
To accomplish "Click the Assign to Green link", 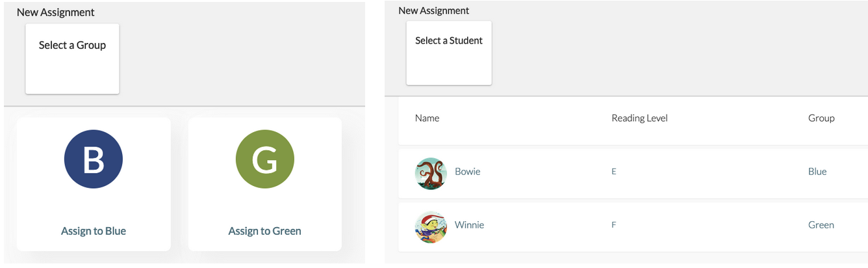I will tap(264, 231).
